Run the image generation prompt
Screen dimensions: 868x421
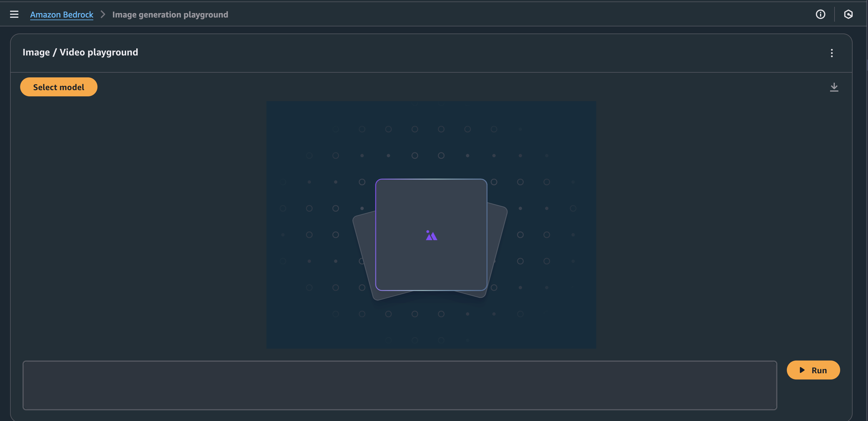tap(813, 370)
